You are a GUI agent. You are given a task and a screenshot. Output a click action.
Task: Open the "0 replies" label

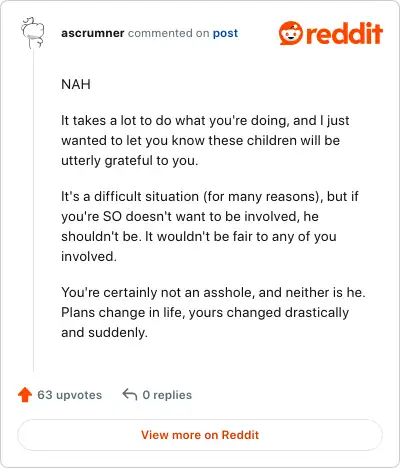coord(167,395)
